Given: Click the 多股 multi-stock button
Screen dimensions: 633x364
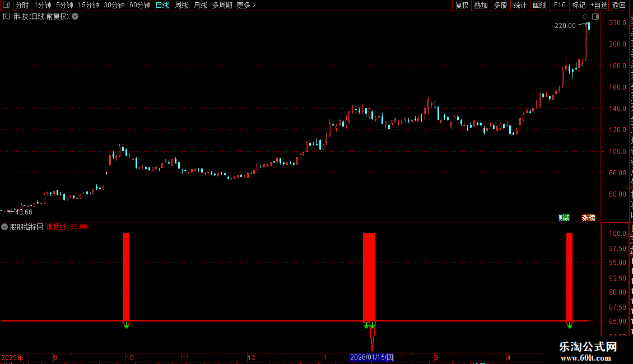Looking at the screenshot, I should tap(500, 5).
